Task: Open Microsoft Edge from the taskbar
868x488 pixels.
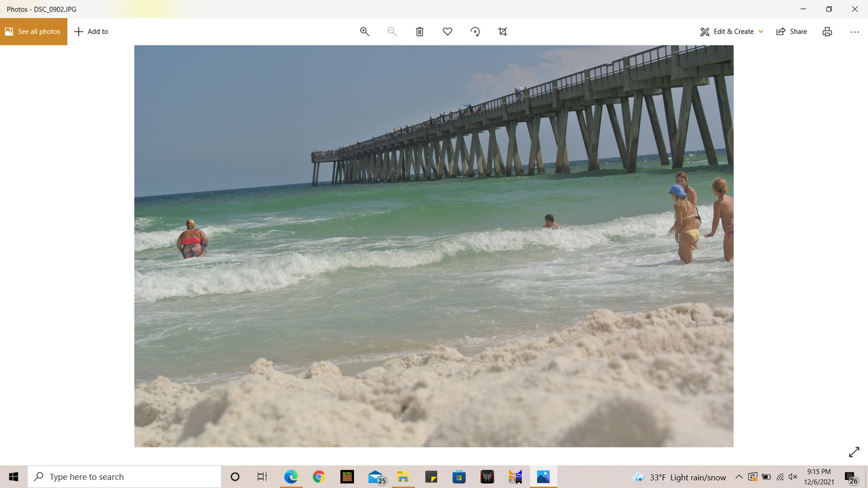Action: pos(290,476)
